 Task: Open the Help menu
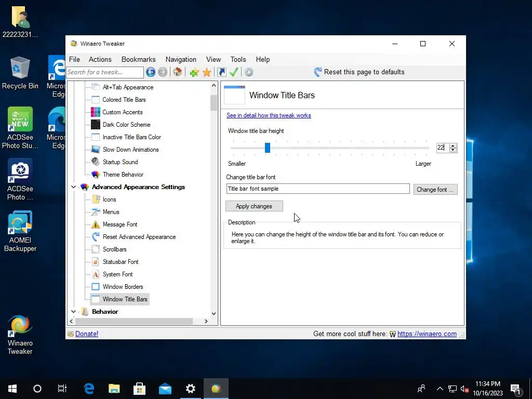262,59
